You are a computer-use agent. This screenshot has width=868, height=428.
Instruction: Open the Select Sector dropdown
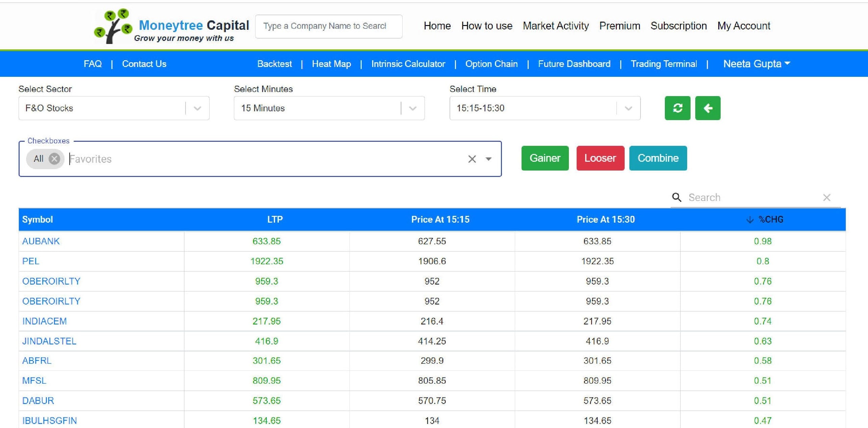pyautogui.click(x=114, y=108)
